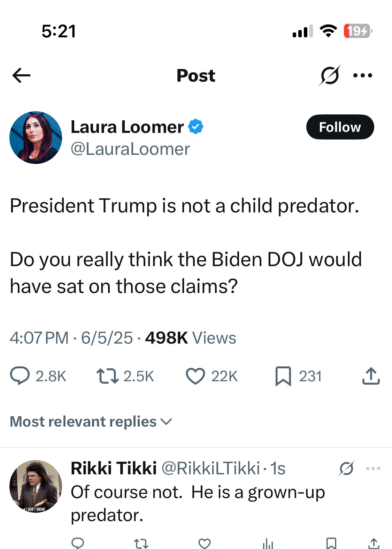
Task: Open Grok icon in post header
Action: pos(329,75)
